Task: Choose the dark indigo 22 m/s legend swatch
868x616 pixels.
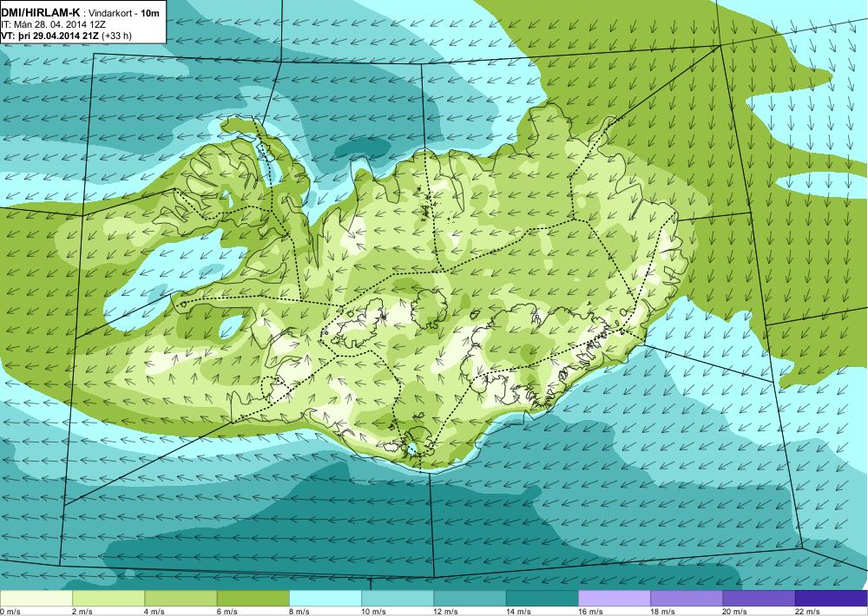Action: (831, 599)
